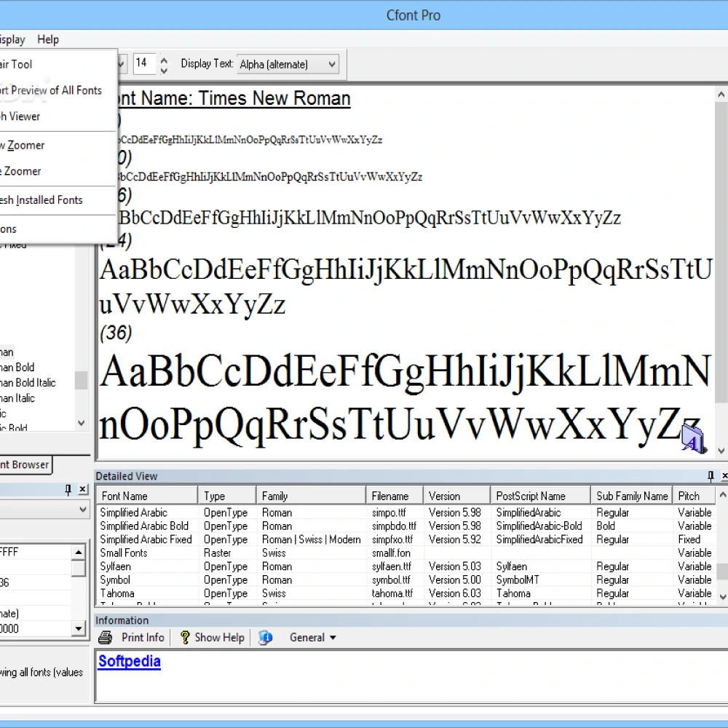
Task: Click the printer icon beside Print Info
Action: click(x=106, y=638)
